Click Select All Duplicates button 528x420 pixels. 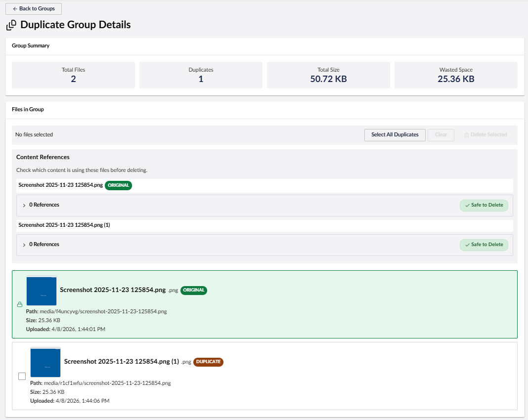[x=395, y=135]
